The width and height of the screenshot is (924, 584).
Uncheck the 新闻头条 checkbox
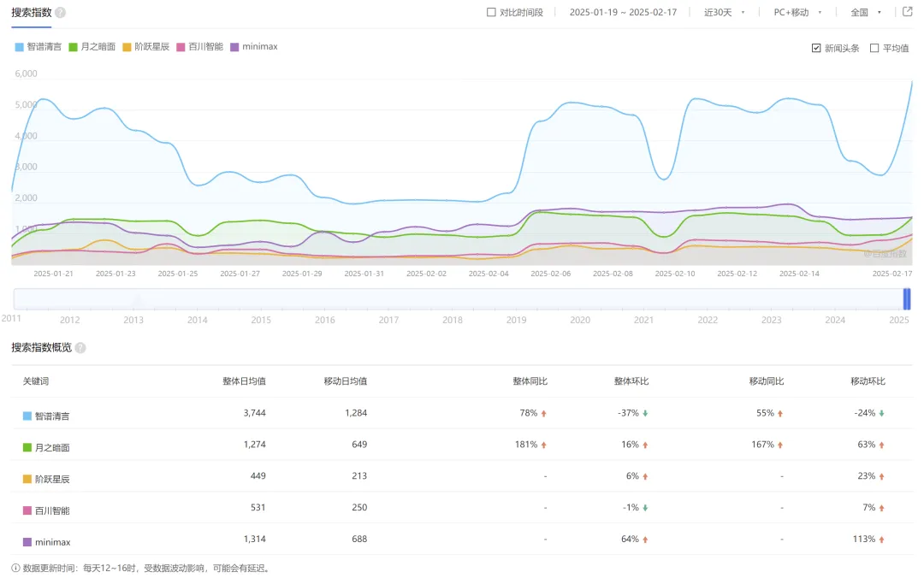coord(816,48)
